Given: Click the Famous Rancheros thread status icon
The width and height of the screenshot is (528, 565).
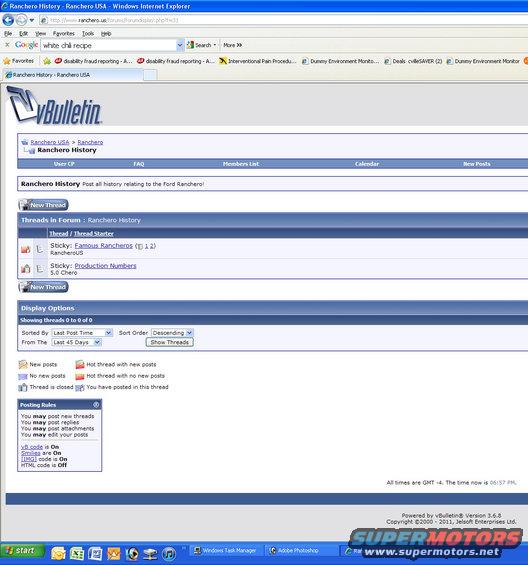Looking at the screenshot, I should click(x=25, y=249).
